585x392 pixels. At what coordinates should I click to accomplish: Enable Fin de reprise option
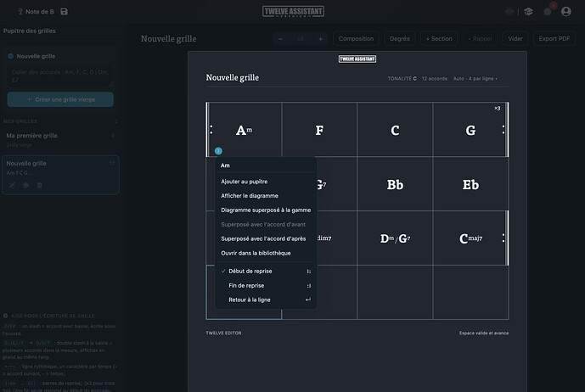tap(266, 285)
